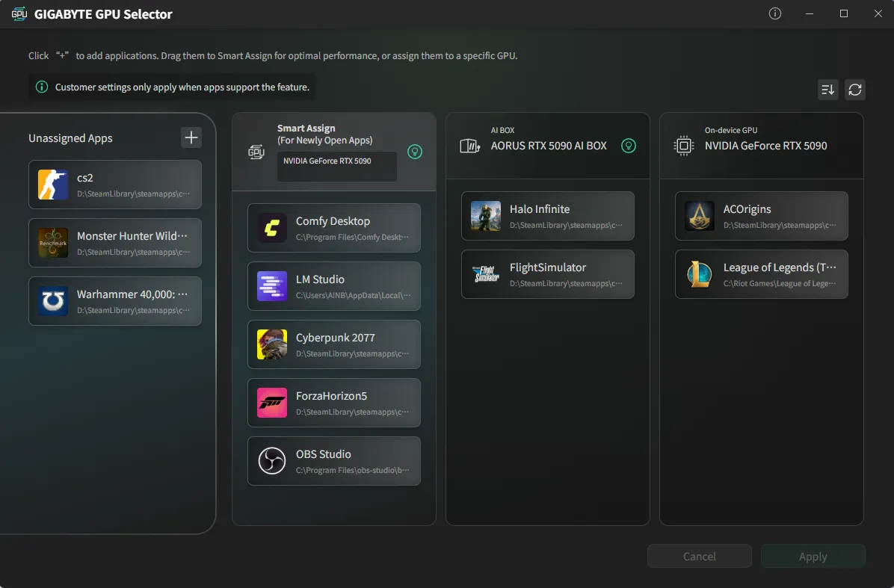Click the sort order icon button
Image resolution: width=894 pixels, height=588 pixels.
[828, 90]
